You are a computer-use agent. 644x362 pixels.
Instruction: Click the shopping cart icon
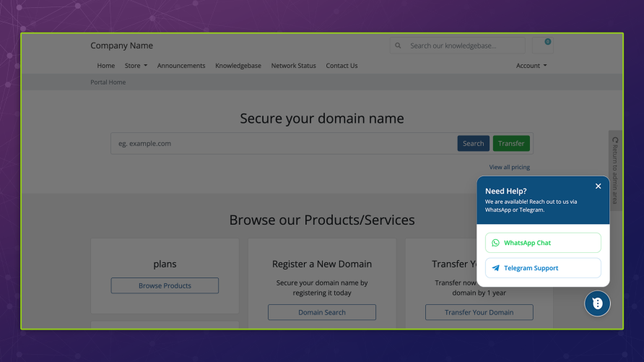(542, 46)
